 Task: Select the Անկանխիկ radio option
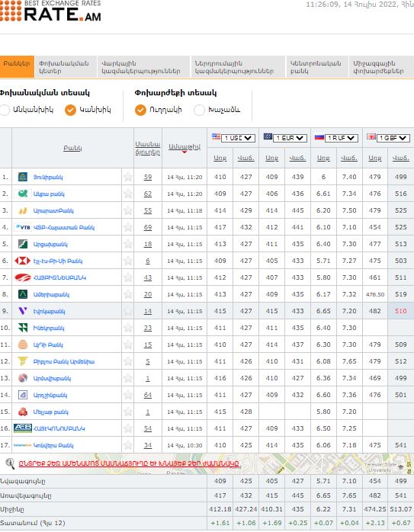point(5,110)
